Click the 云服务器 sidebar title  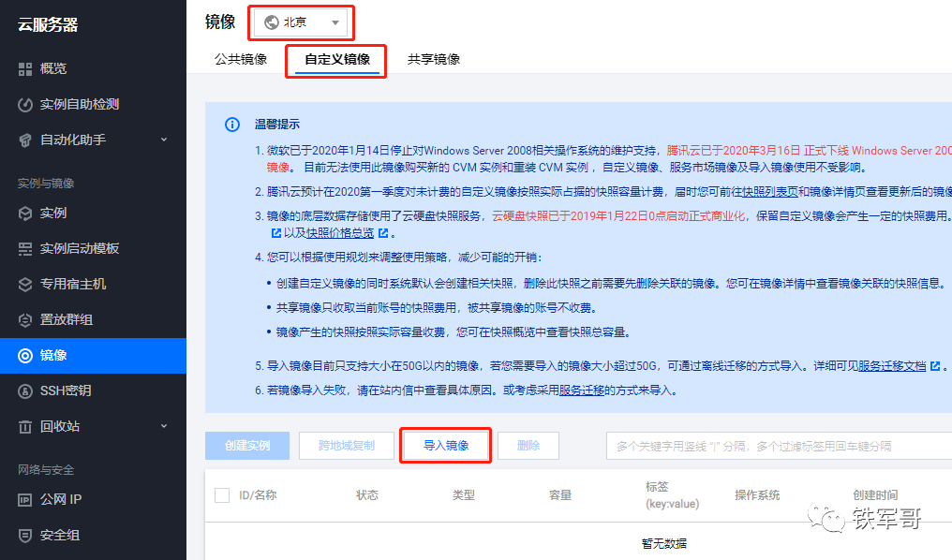tap(48, 25)
